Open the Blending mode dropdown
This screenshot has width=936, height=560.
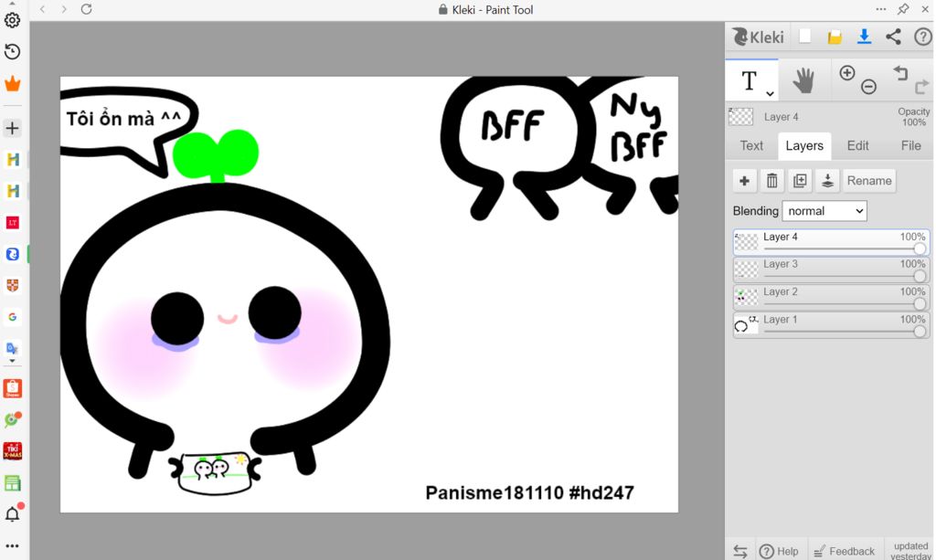pyautogui.click(x=824, y=211)
